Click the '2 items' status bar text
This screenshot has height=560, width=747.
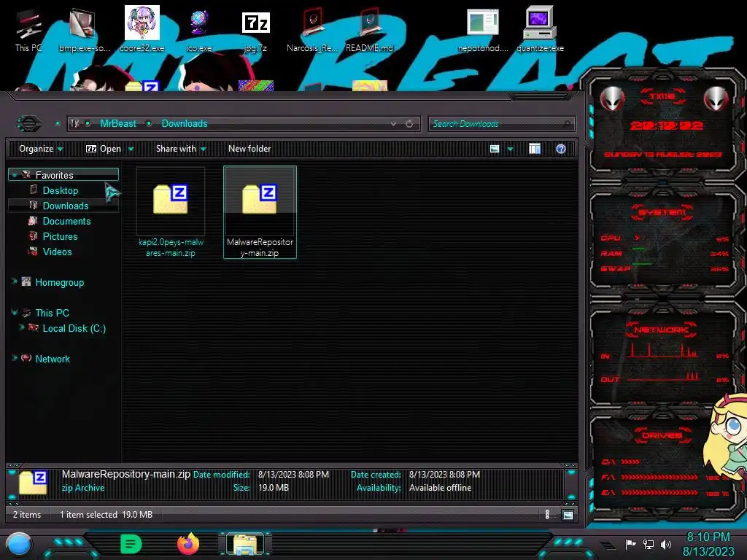(27, 515)
